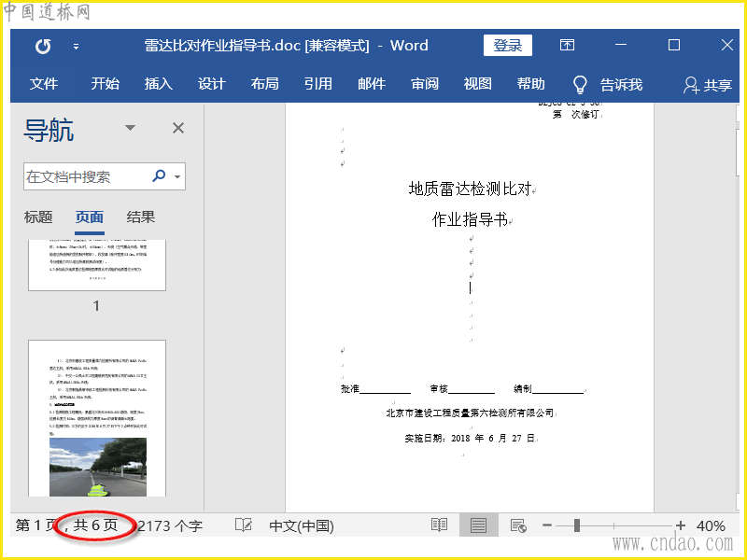Open the navigation pane options dropdown

pyautogui.click(x=131, y=128)
